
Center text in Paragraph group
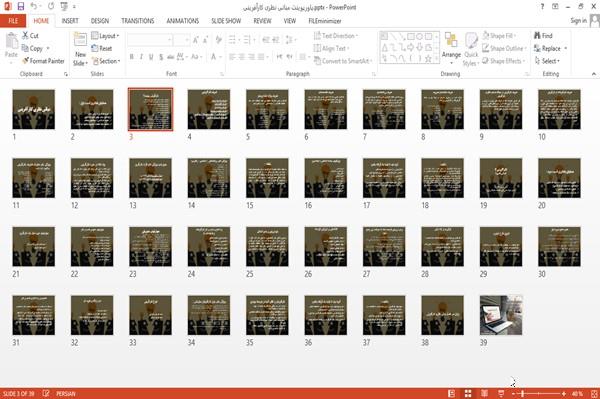241,57
